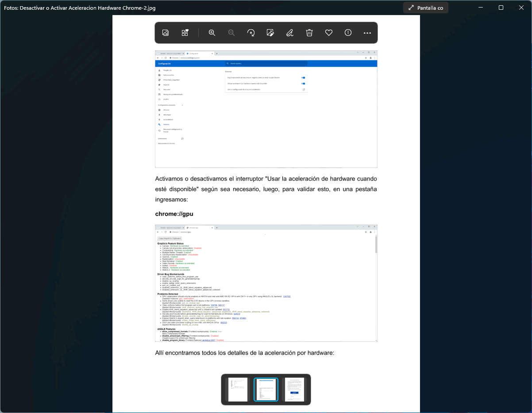Show file info with the info icon
532x413 pixels.
348,33
